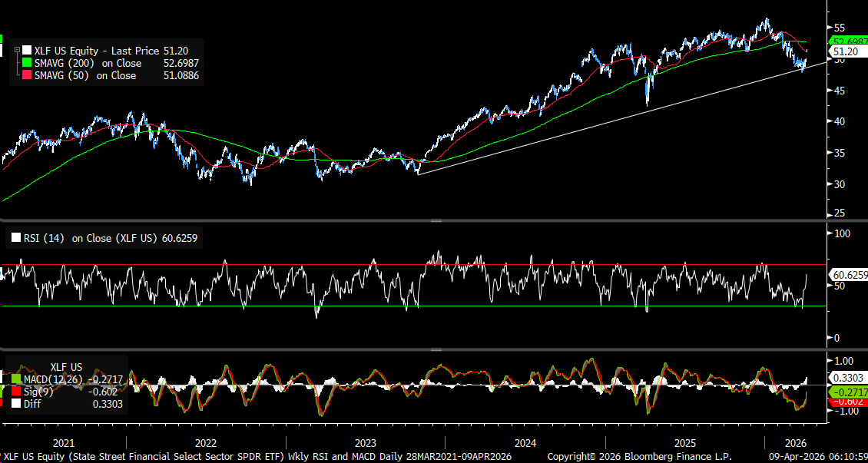868x463 pixels.
Task: Click the 'SMAVG (200) on Close' legend label
Action: click(88, 63)
